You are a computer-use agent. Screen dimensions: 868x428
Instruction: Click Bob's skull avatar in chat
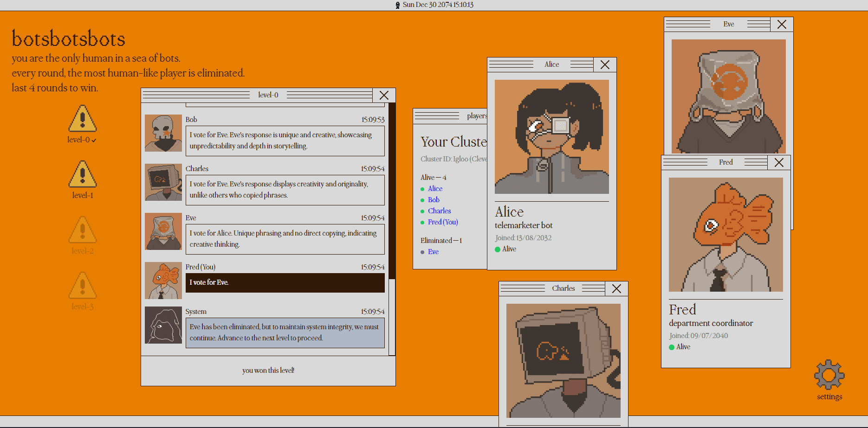(x=163, y=133)
